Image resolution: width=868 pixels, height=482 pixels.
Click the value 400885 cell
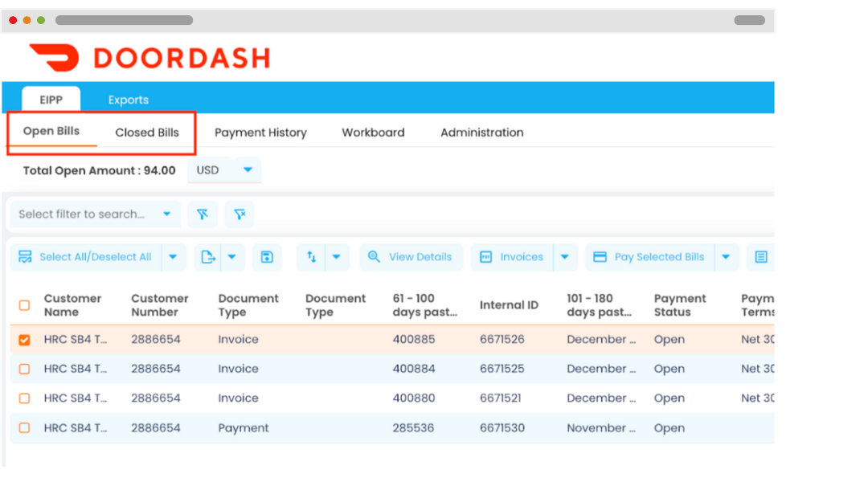coord(414,339)
